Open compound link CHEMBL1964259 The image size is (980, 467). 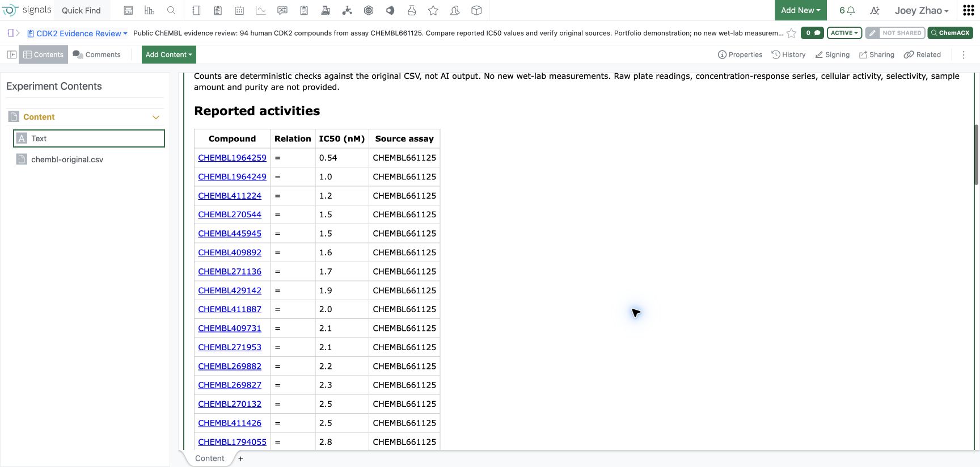[232, 158]
